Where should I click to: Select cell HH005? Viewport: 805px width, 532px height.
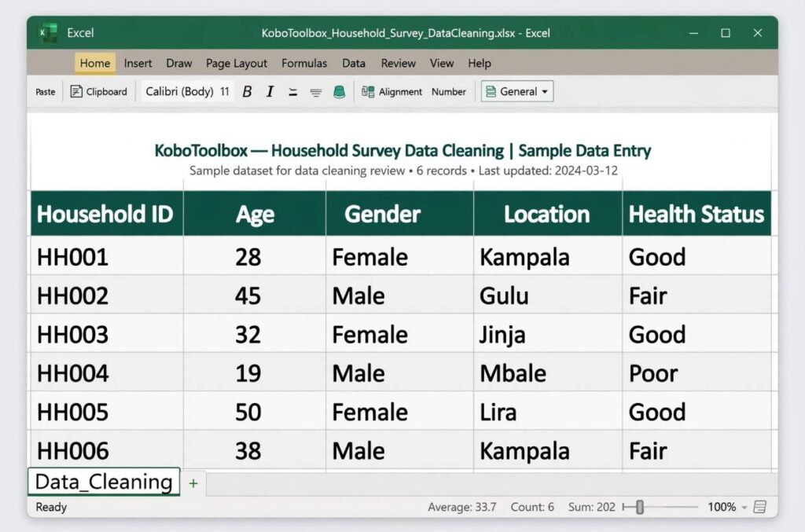click(x=107, y=412)
